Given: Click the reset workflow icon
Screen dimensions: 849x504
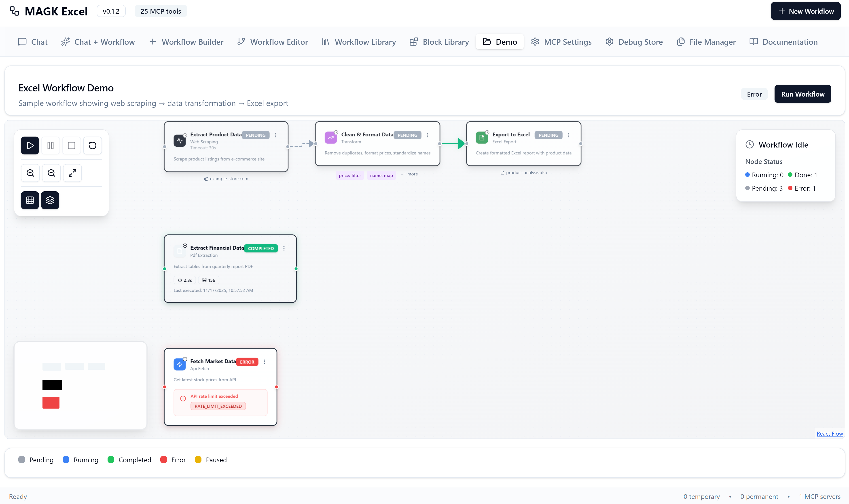Looking at the screenshot, I should click(92, 145).
